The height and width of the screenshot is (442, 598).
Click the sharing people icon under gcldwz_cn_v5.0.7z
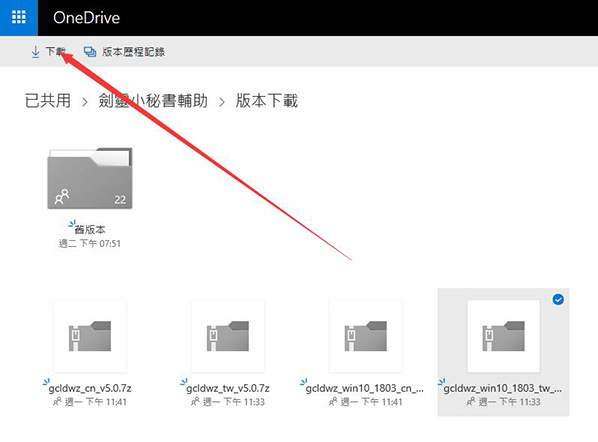[57, 401]
